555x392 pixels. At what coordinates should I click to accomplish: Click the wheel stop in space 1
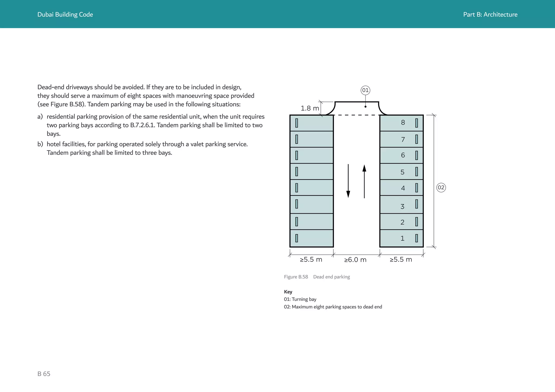[x=417, y=238]
